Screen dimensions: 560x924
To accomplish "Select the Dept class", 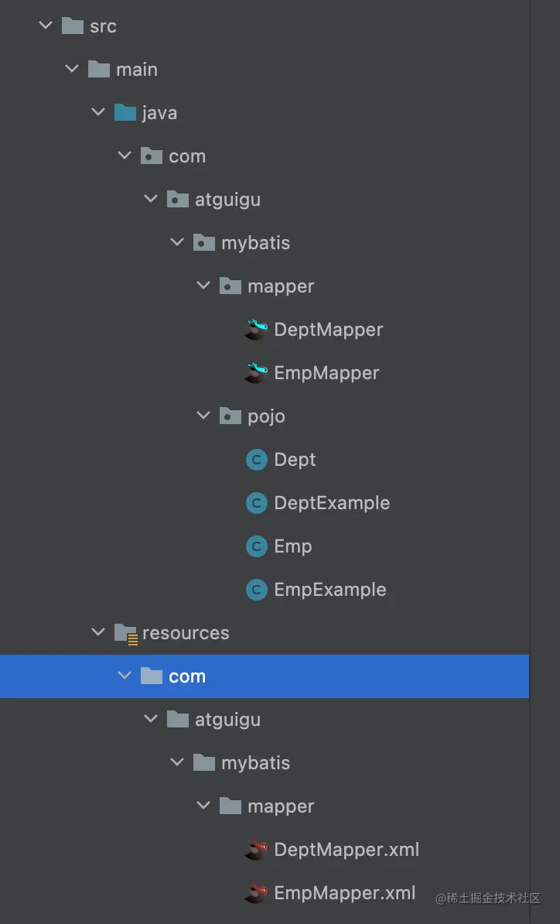I will pyautogui.click(x=295, y=460).
